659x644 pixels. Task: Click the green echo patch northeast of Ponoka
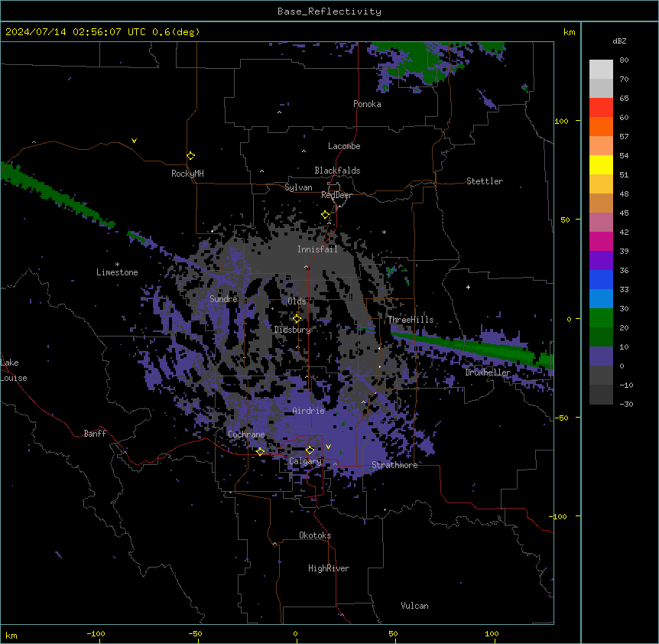point(420,63)
